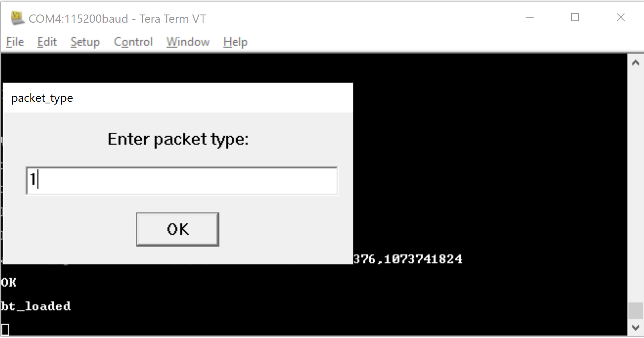Open the Edit menu
This screenshot has width=644, height=338.
[x=47, y=42]
